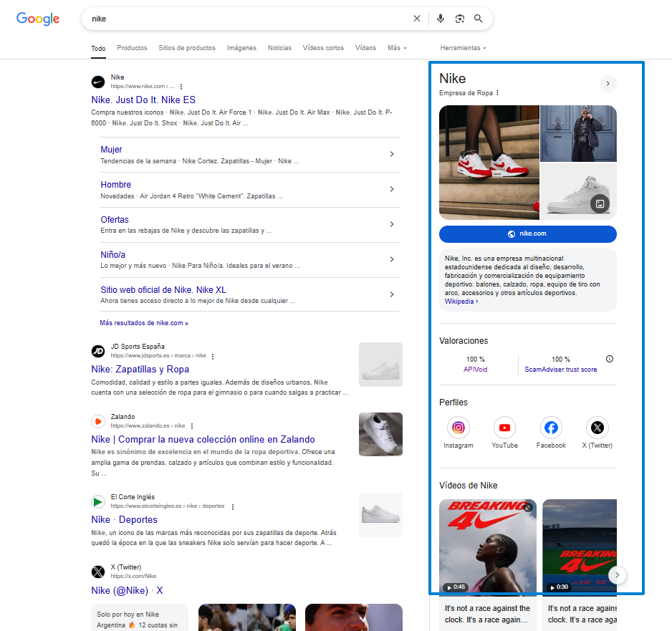The height and width of the screenshot is (631, 672).
Task: Open the Wikipedia link in the panel
Action: (x=459, y=302)
